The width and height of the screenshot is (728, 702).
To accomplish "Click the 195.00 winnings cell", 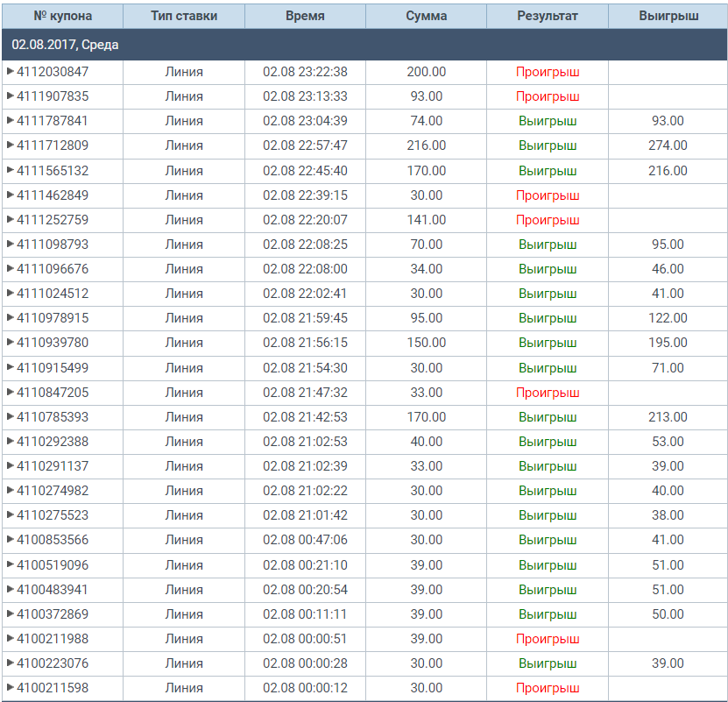I will (668, 343).
